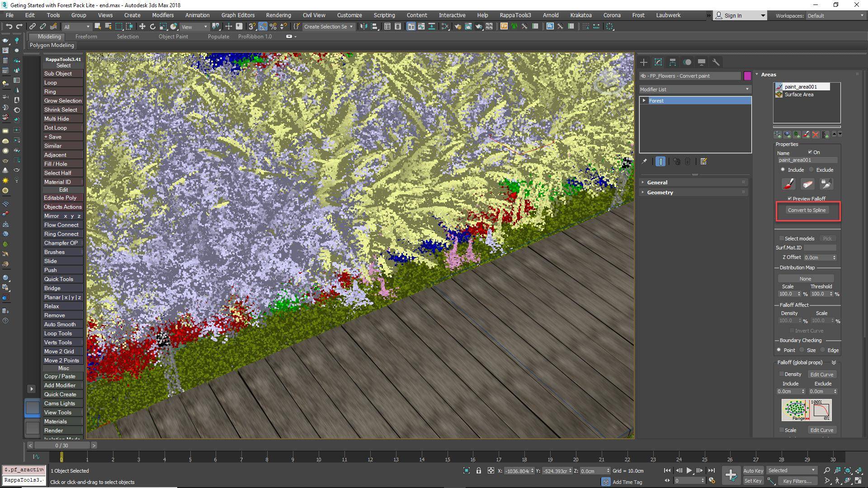
Task: Click the Render Production teapot icon
Action: [x=479, y=27]
